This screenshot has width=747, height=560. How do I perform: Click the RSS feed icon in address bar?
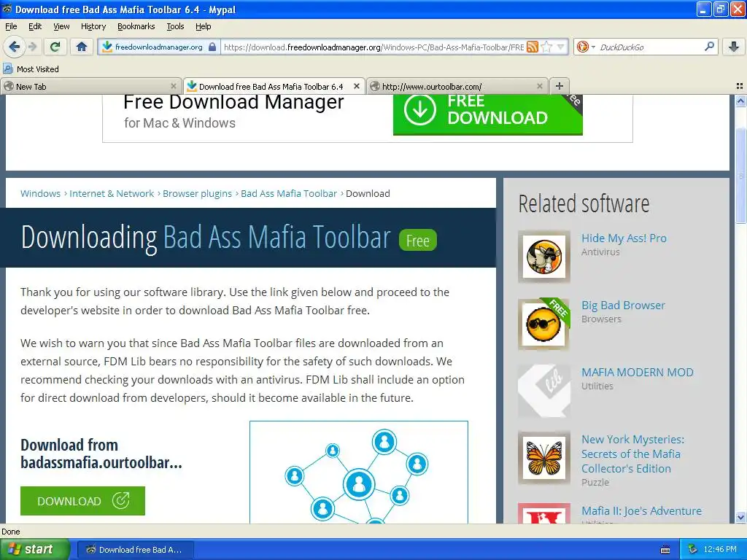533,47
